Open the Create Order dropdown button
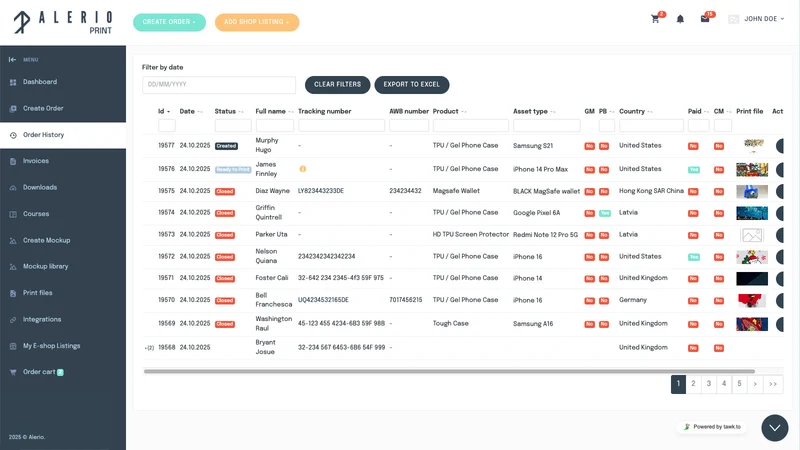Viewport: 800px width, 450px height. (x=169, y=22)
